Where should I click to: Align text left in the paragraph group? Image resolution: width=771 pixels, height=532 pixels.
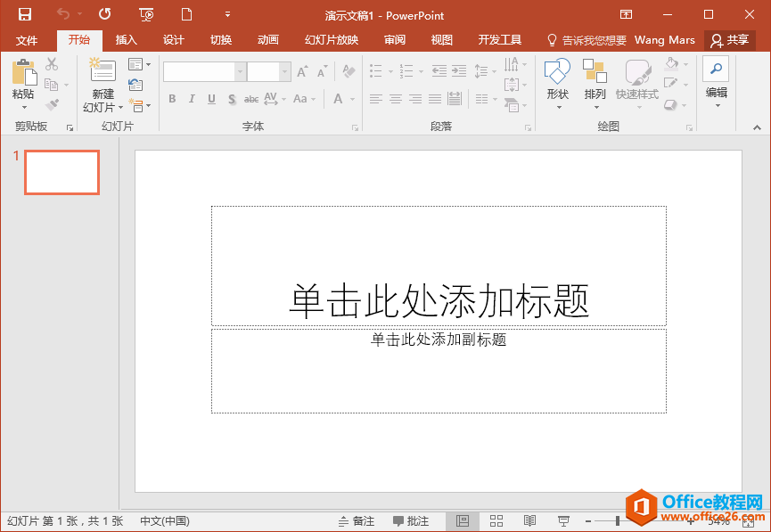[376, 99]
